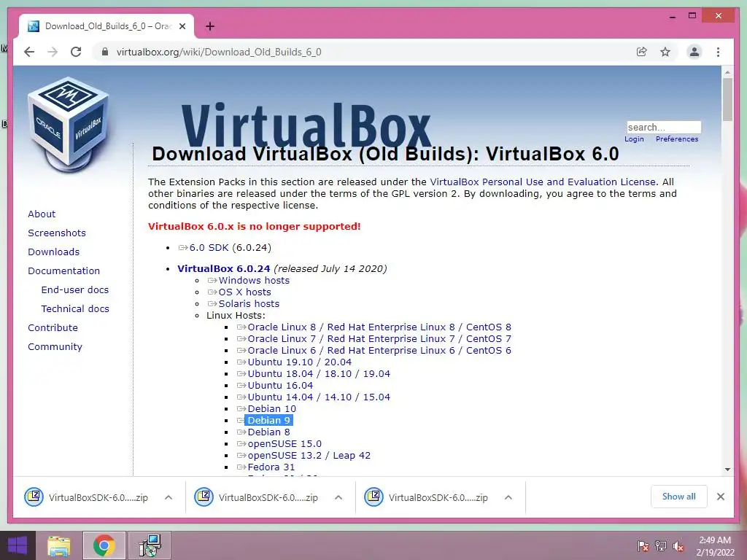The height and width of the screenshot is (560, 747).
Task: Click Oracle Linux 7 / CentOS 7 link
Action: pyautogui.click(x=379, y=338)
